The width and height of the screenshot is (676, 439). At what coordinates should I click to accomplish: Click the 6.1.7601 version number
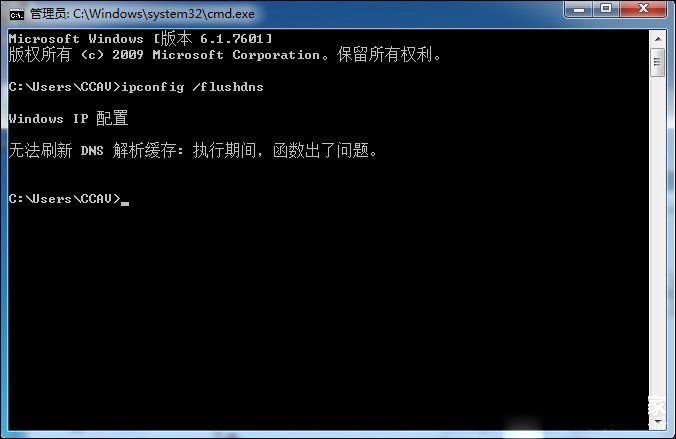tap(232, 39)
